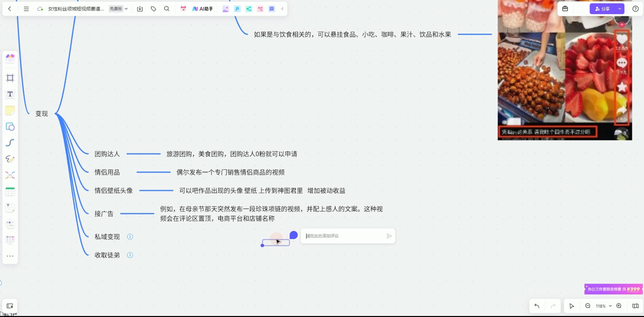The image size is (644, 317).
Task: Open the search function in the top bar
Action: [x=167, y=9]
